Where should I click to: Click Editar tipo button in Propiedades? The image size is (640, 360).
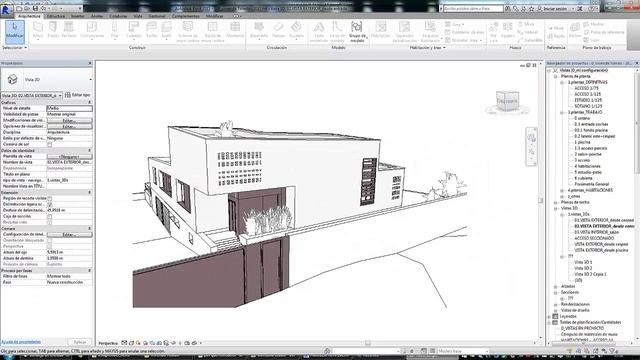coord(78,95)
